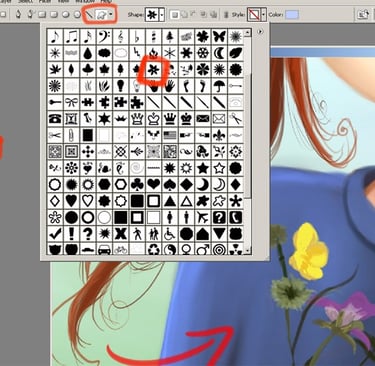Choose the Polygon shape tool

[77, 15]
